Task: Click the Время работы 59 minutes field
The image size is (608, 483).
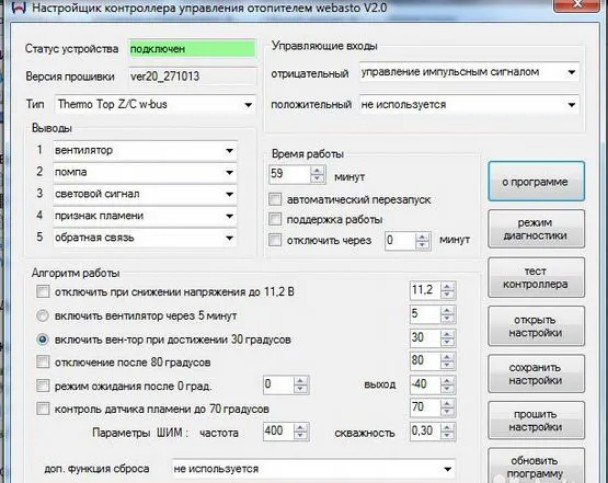Action: click(290, 174)
